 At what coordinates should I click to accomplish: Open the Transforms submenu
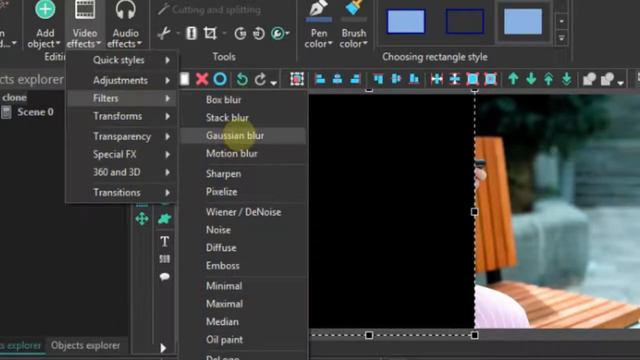[x=122, y=116]
